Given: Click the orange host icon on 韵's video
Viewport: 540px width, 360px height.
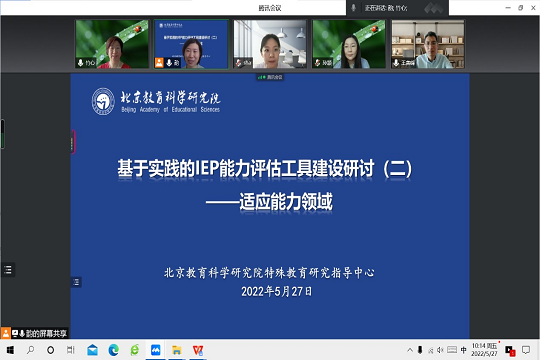Looking at the screenshot, I should click(x=159, y=63).
